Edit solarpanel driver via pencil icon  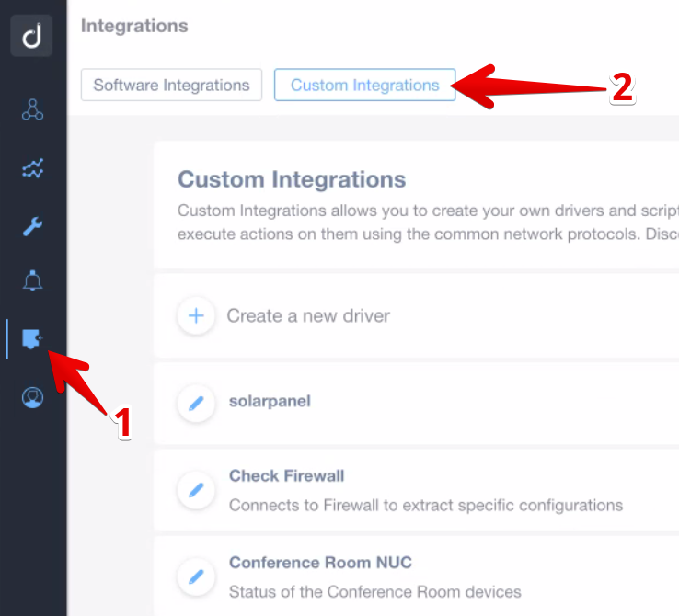[x=196, y=404]
